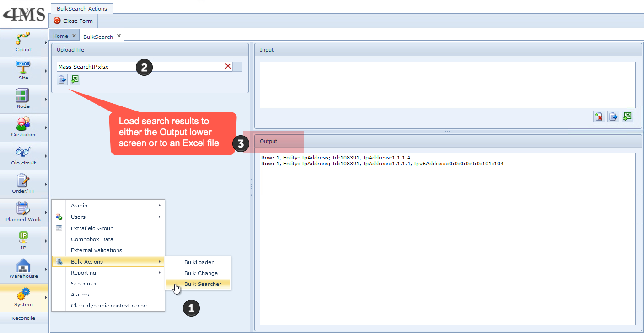Viewport: 644px width, 333px height.
Task: Load upload results to output screen icon
Action: (x=62, y=79)
